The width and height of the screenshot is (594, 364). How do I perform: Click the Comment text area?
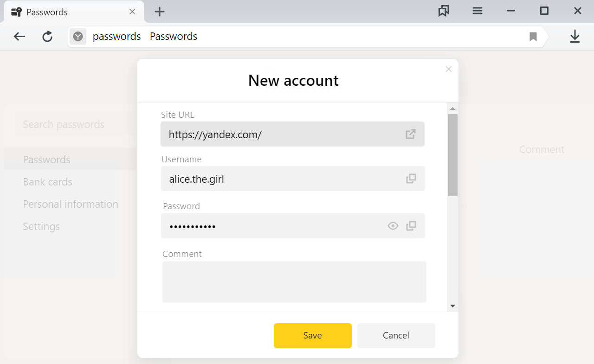[294, 282]
